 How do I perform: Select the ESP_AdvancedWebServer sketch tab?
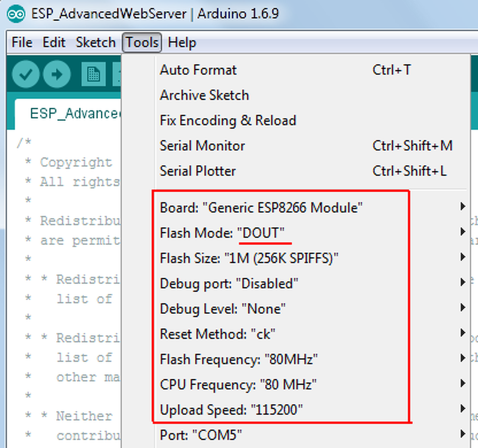68,114
